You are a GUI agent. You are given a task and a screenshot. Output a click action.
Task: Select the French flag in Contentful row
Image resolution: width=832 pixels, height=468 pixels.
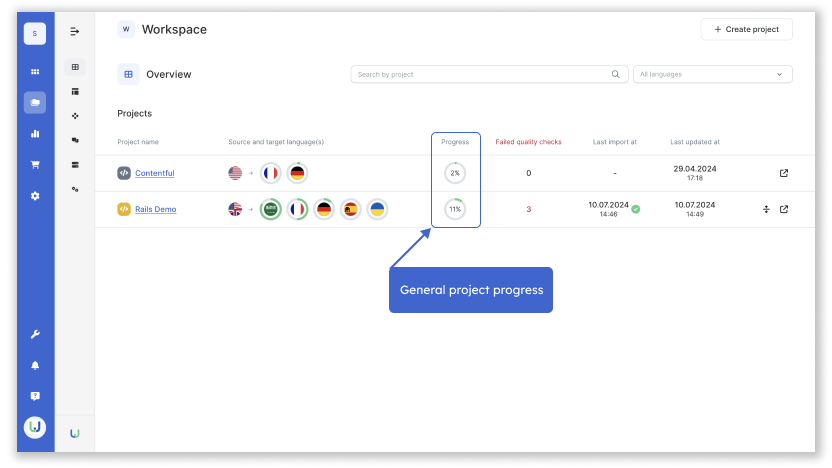coord(271,173)
